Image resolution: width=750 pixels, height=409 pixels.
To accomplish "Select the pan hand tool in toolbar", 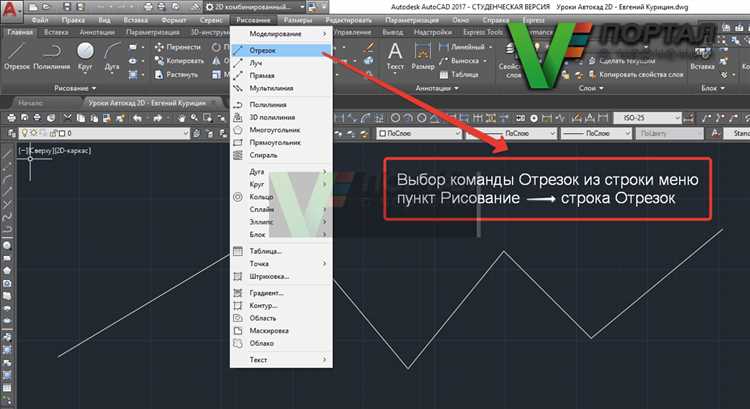I will [x=182, y=118].
